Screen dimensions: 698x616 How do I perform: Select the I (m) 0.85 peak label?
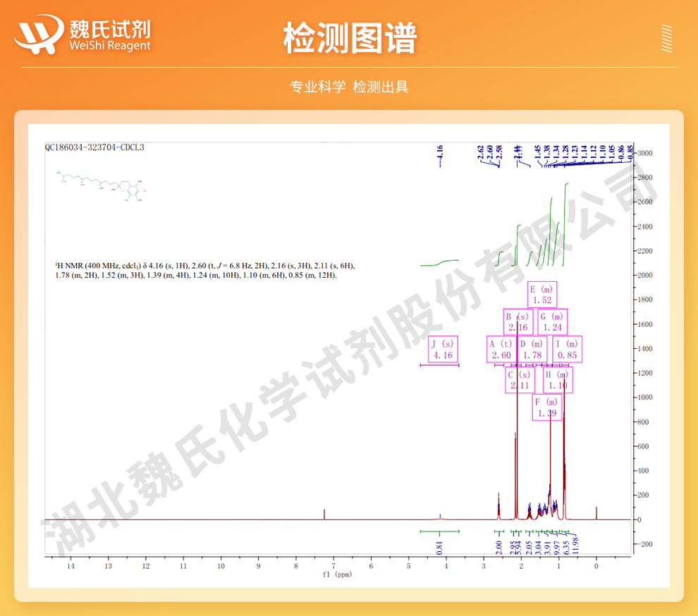(567, 350)
